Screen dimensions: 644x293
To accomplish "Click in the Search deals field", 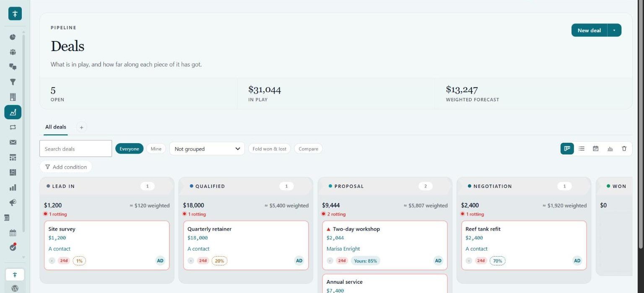I will pos(75,149).
